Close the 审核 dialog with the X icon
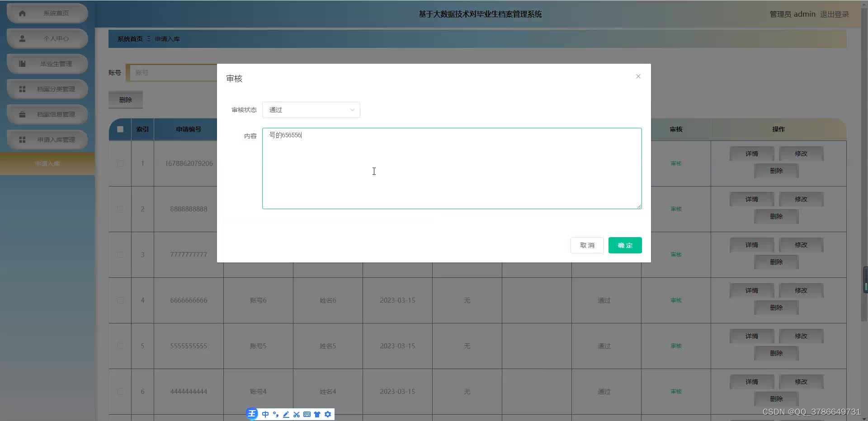The height and width of the screenshot is (421, 868). 638,76
